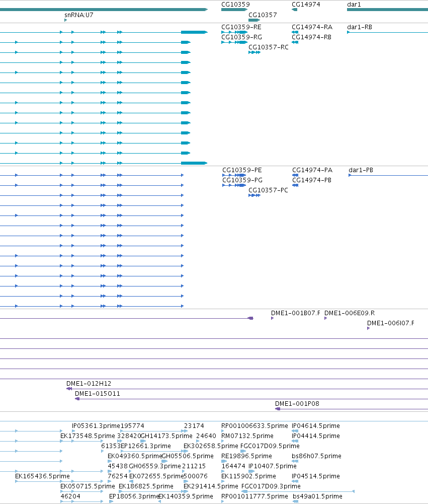Select protein CG14974-PB

pos(311,180)
